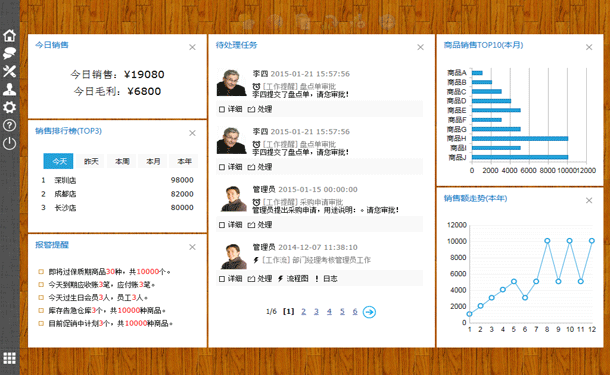Go to page 3 of tasks
610x375 pixels.
tap(316, 312)
